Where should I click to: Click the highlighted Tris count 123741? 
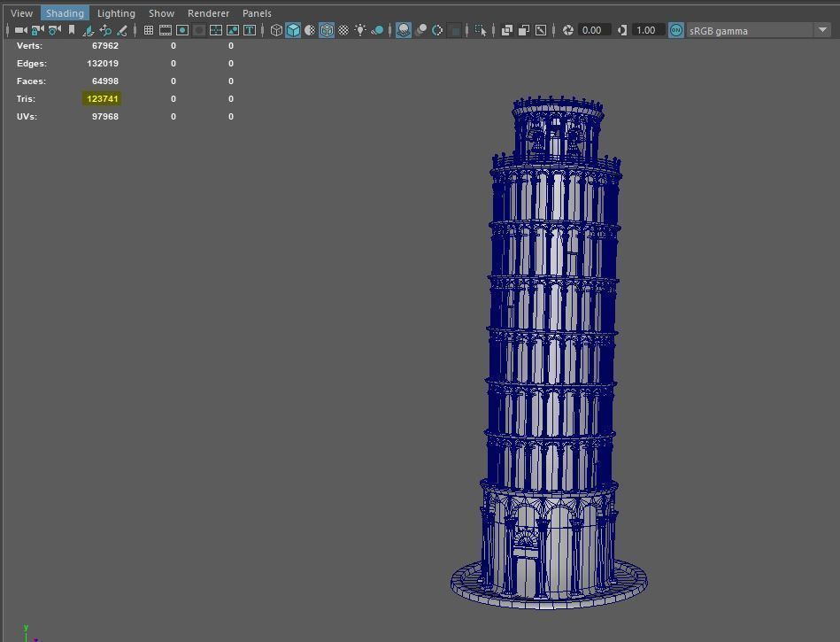[x=103, y=98]
